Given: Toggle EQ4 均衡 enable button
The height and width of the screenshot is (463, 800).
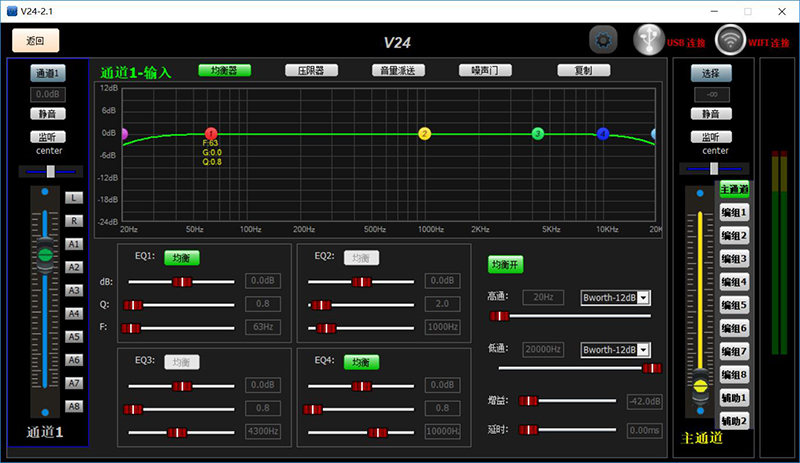Looking at the screenshot, I should coord(361,362).
